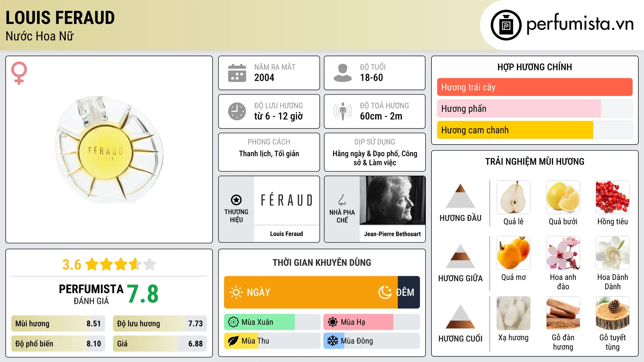Click the Quả lê pear note image
The width and height of the screenshot is (644, 362).
click(x=514, y=197)
